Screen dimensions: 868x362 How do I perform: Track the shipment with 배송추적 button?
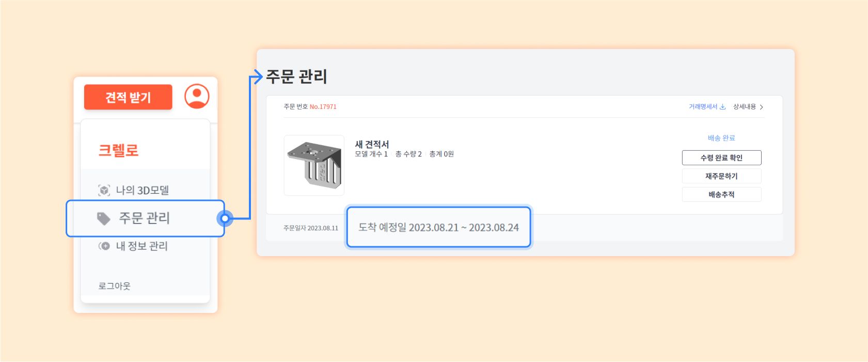(x=721, y=195)
